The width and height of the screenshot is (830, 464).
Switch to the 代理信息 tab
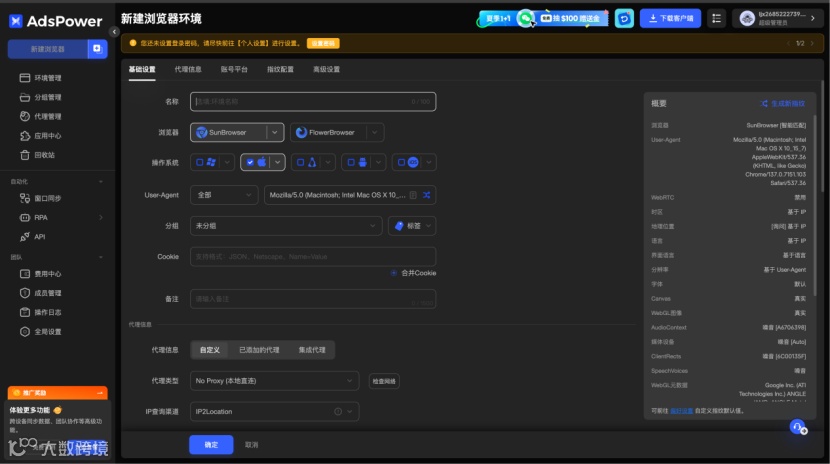point(188,69)
